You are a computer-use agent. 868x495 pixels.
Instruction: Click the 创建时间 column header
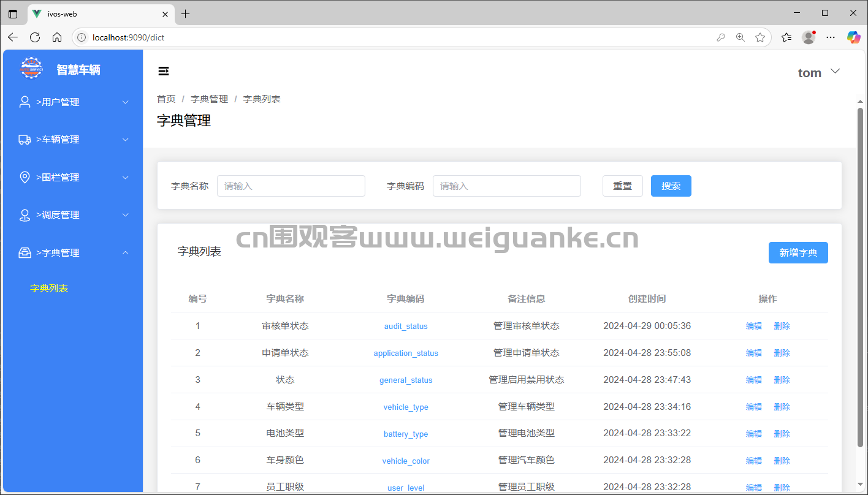(647, 299)
